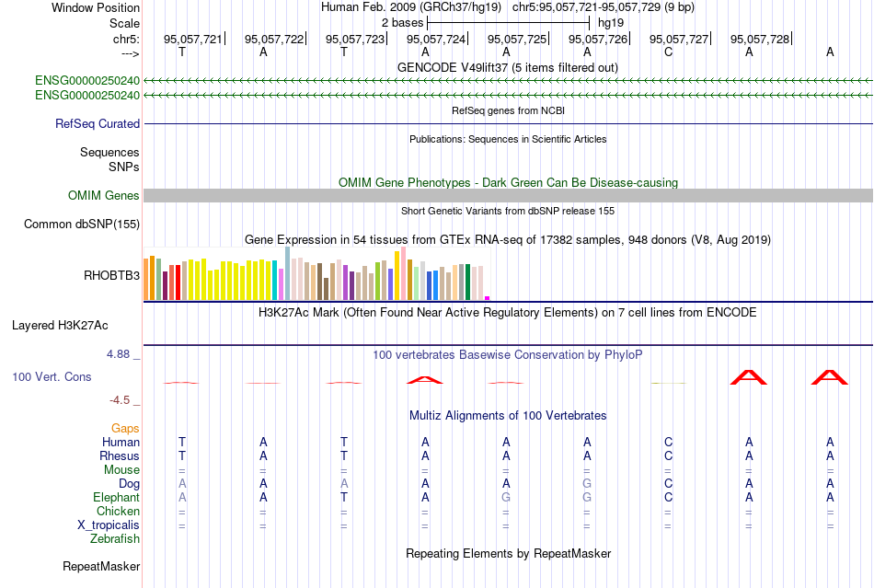Click the small magenta GTEx bar at chart end
The width and height of the screenshot is (874, 588).
point(488,298)
